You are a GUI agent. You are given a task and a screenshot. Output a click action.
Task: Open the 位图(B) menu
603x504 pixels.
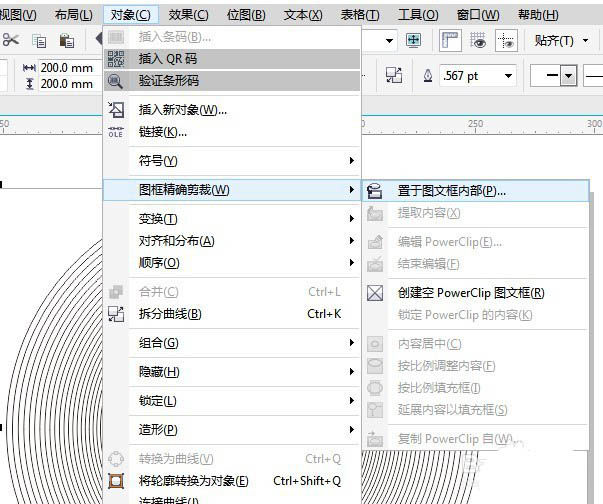[x=246, y=15]
